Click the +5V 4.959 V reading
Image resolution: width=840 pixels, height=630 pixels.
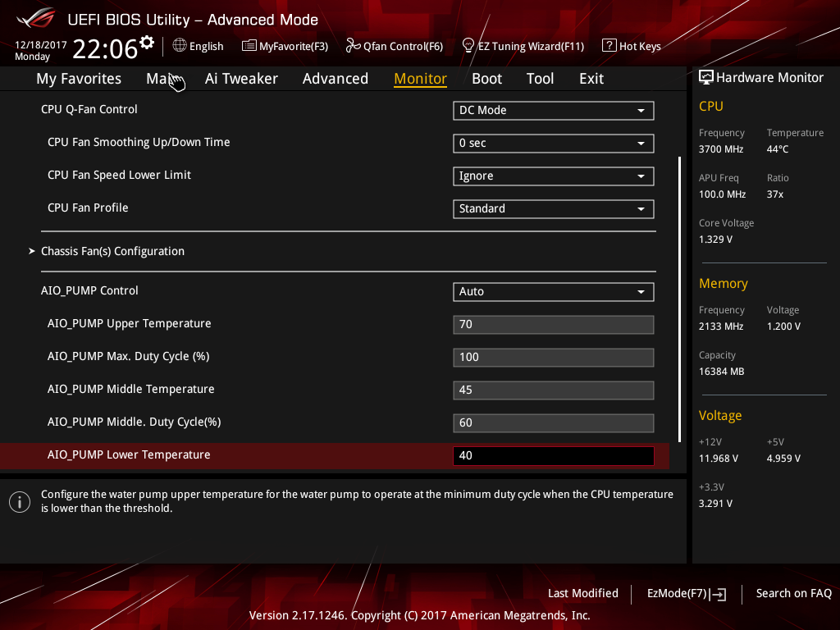pos(783,459)
